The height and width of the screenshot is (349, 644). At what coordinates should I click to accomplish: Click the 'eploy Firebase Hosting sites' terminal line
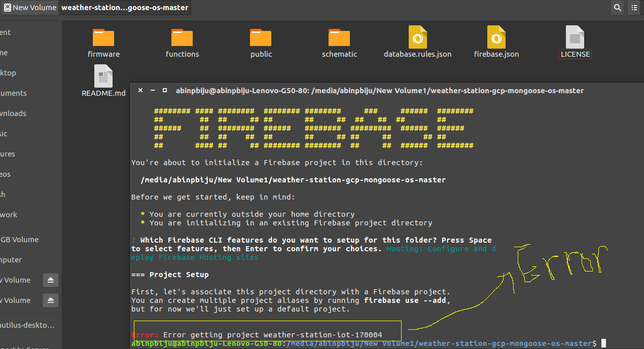click(195, 257)
